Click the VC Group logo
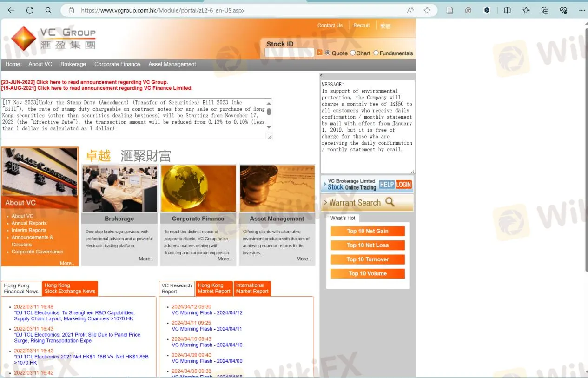 [x=53, y=39]
